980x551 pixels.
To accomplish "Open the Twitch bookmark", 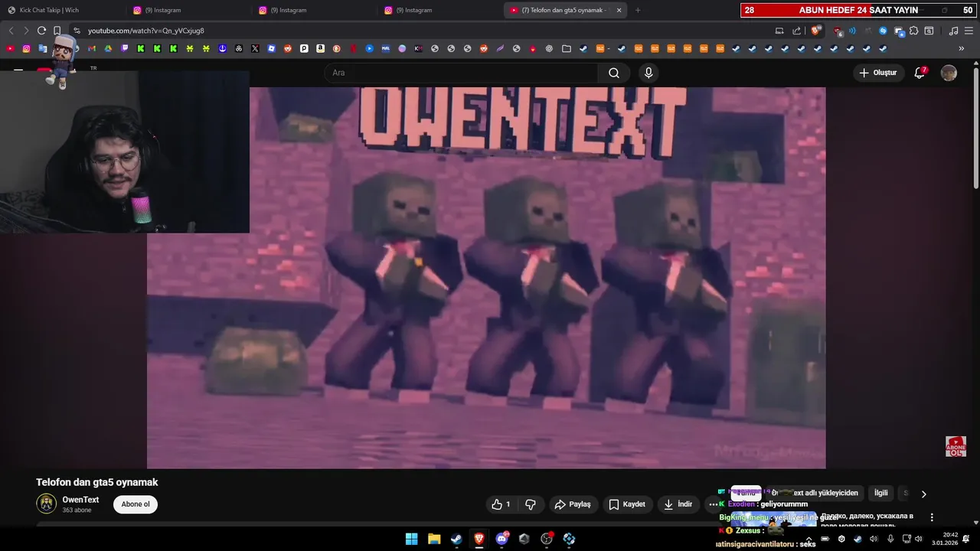I will 124,48.
